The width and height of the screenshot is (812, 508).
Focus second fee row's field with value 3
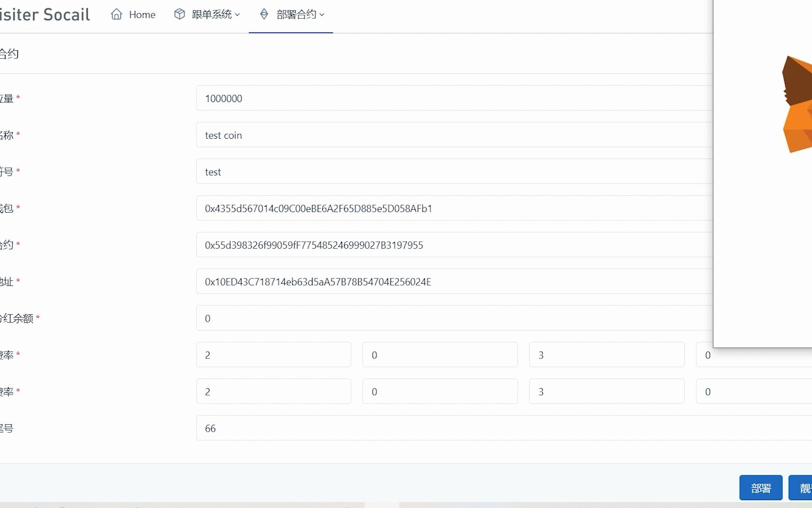pyautogui.click(x=607, y=392)
